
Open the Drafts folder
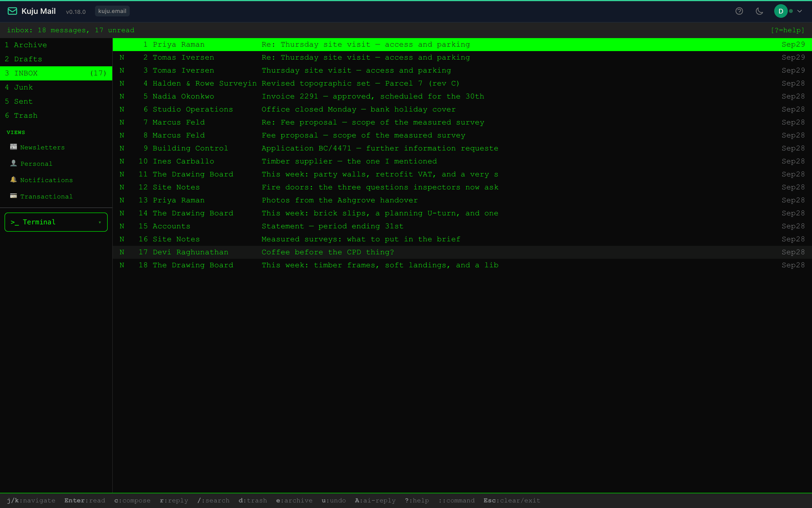coord(56,59)
